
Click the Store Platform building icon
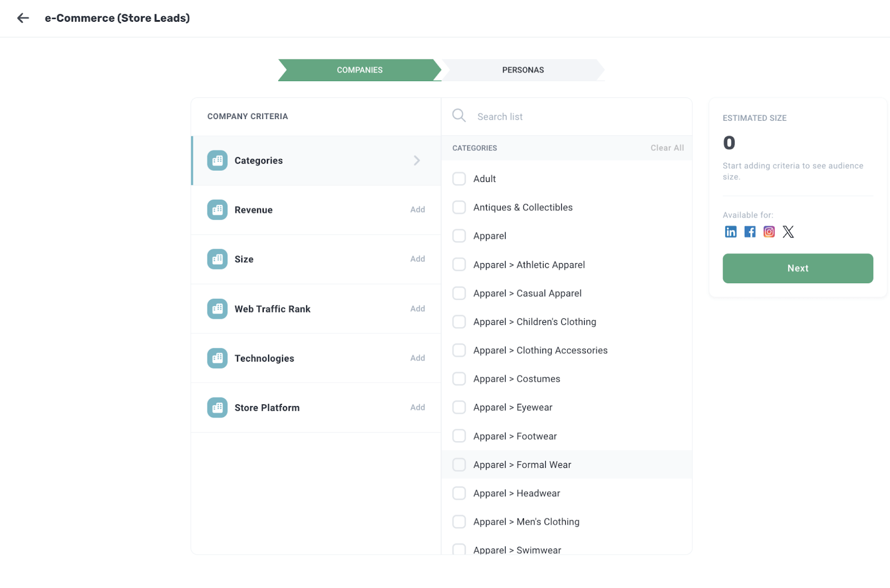click(217, 408)
